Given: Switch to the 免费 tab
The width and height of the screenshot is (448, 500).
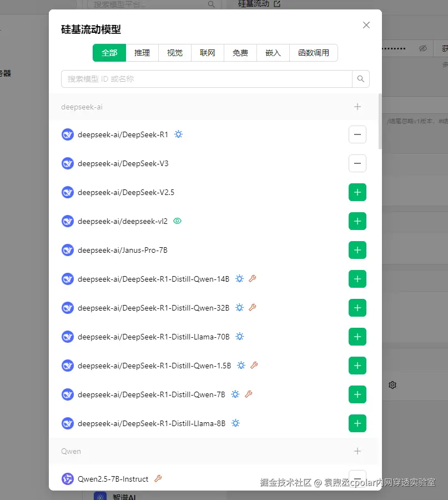Looking at the screenshot, I should point(240,53).
